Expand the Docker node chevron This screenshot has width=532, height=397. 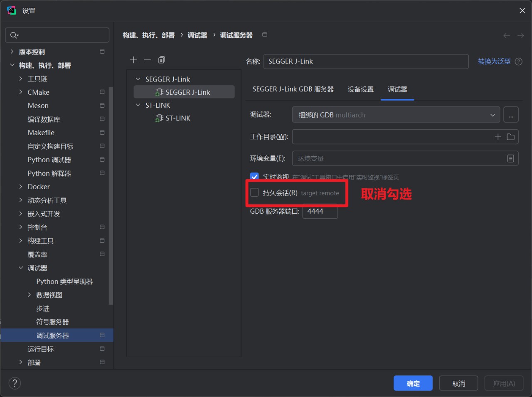pos(21,187)
